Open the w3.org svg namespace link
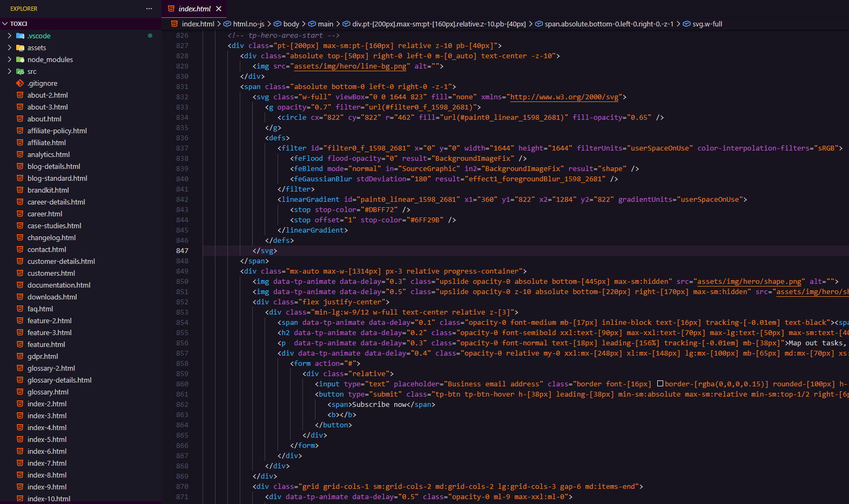The image size is (849, 504). (564, 97)
